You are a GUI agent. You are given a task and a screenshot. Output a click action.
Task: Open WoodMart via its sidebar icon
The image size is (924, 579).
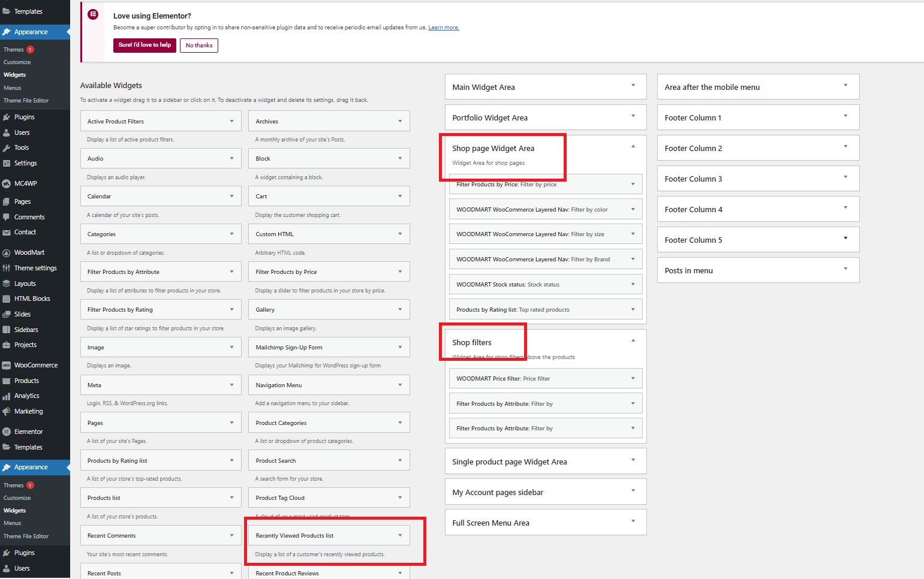click(x=7, y=253)
